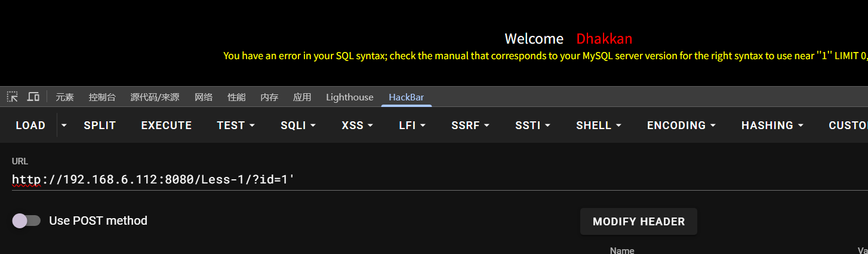Expand the LOAD dropdown arrow
868x254 pixels.
64,126
